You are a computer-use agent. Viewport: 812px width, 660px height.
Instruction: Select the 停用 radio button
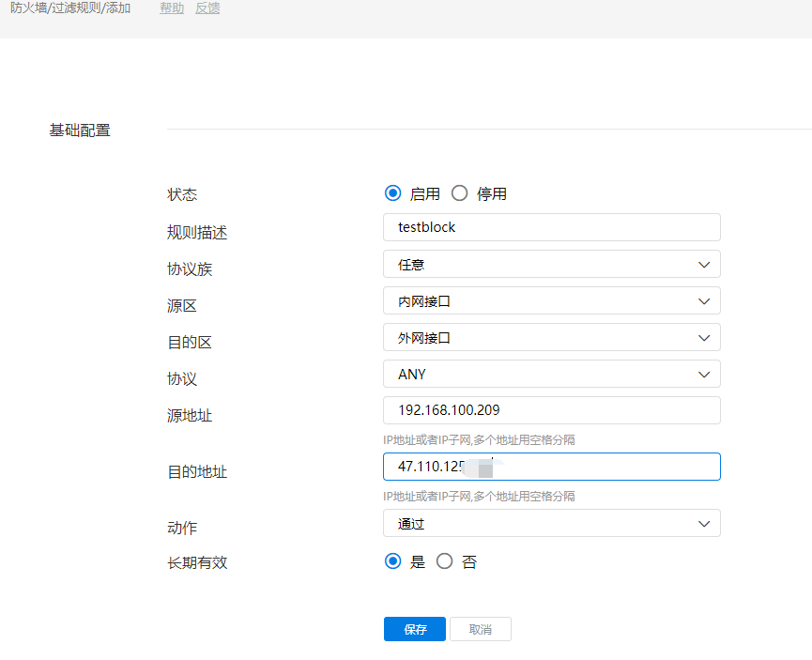tap(459, 193)
